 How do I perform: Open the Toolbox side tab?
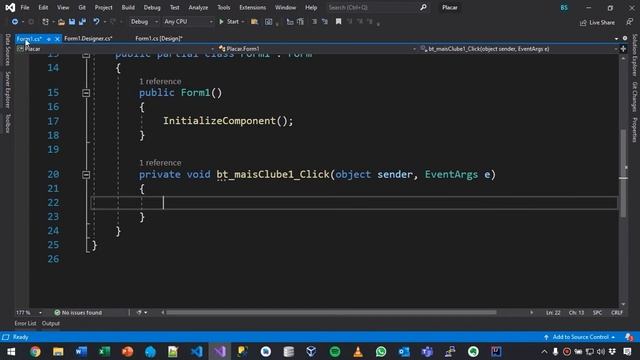pyautogui.click(x=7, y=124)
